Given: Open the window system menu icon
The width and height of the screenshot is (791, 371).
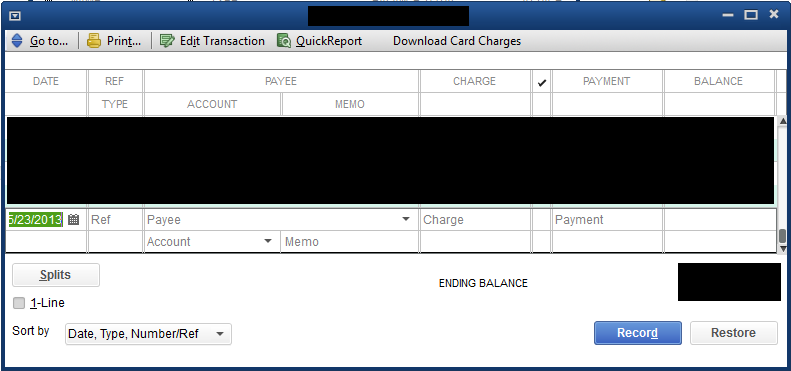Looking at the screenshot, I should [15, 16].
